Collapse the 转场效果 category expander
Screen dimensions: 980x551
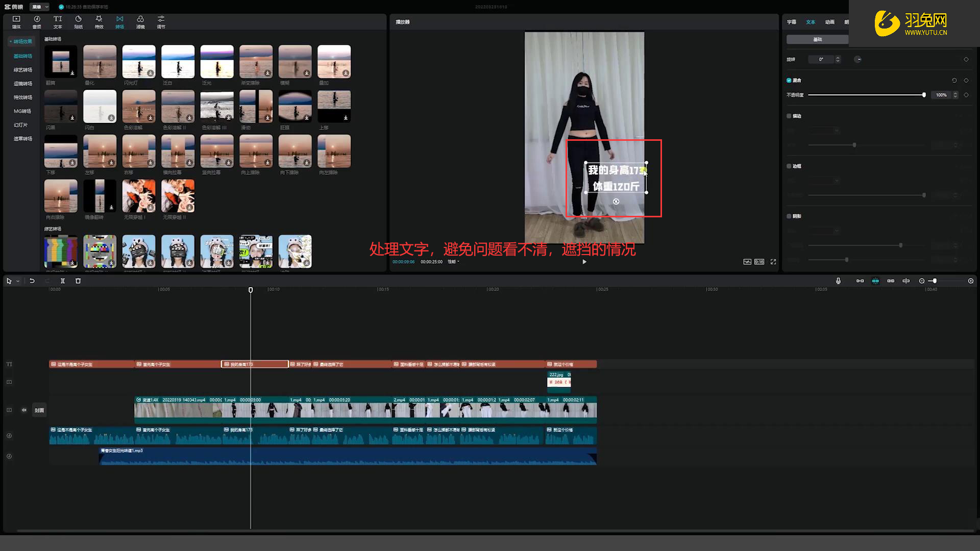coord(10,41)
